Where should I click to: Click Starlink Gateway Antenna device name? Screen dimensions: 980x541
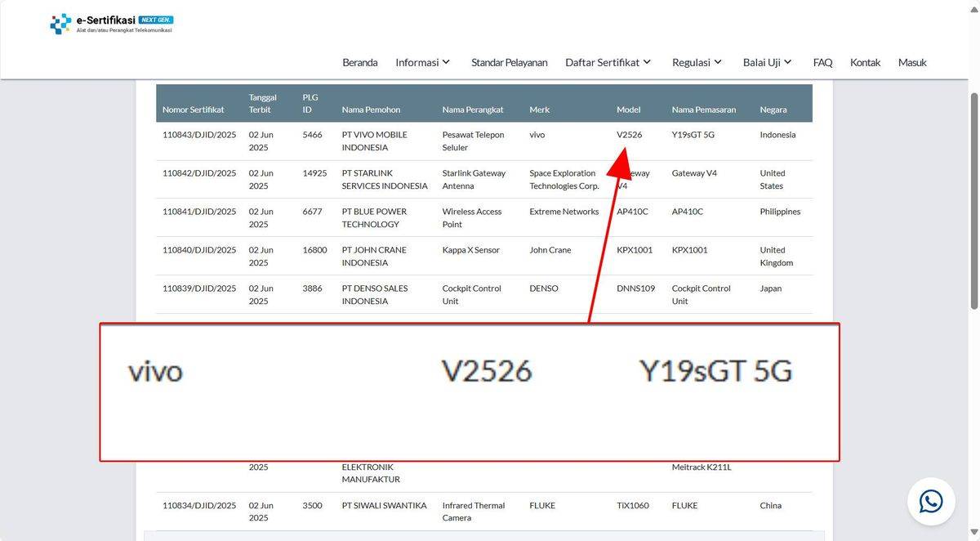(474, 180)
